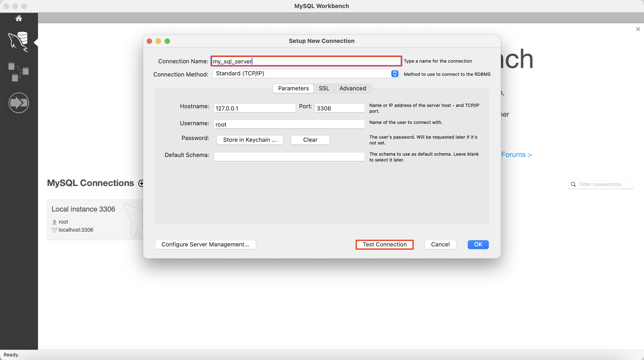Add a new MySQL connection plus icon

click(141, 183)
